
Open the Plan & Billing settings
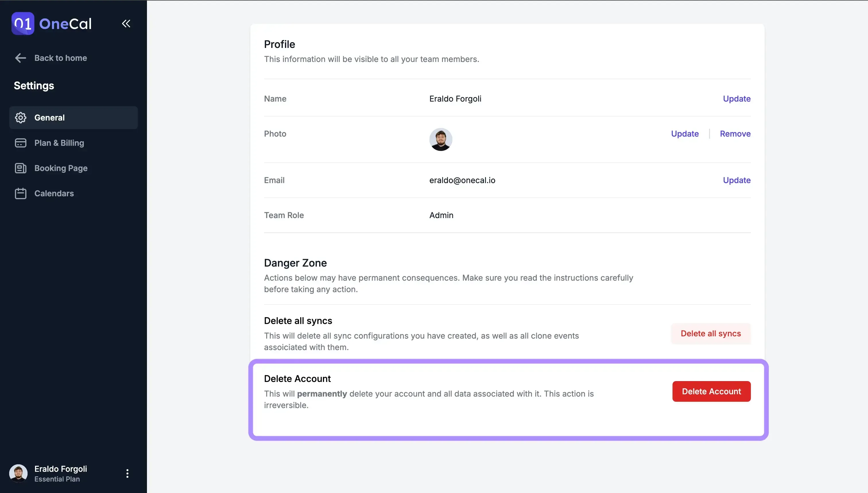(59, 143)
